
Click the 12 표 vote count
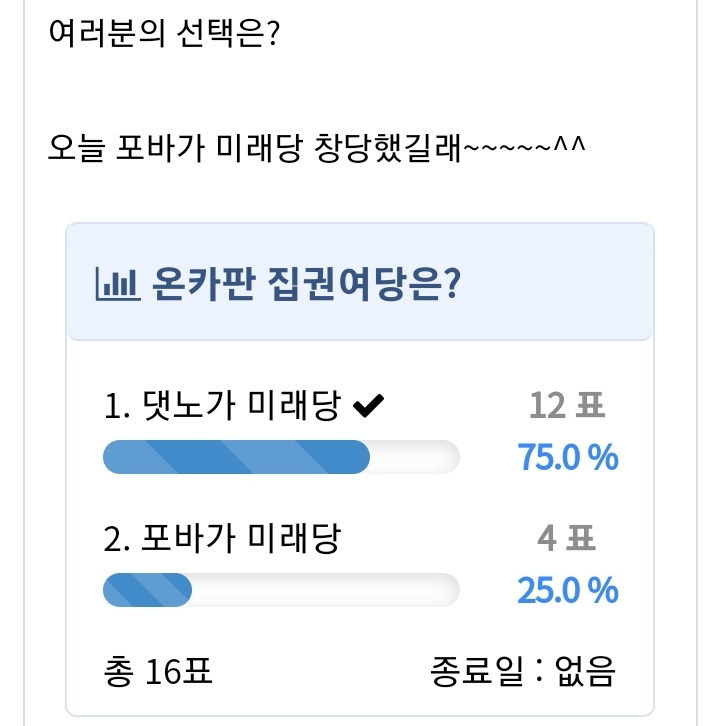point(566,406)
